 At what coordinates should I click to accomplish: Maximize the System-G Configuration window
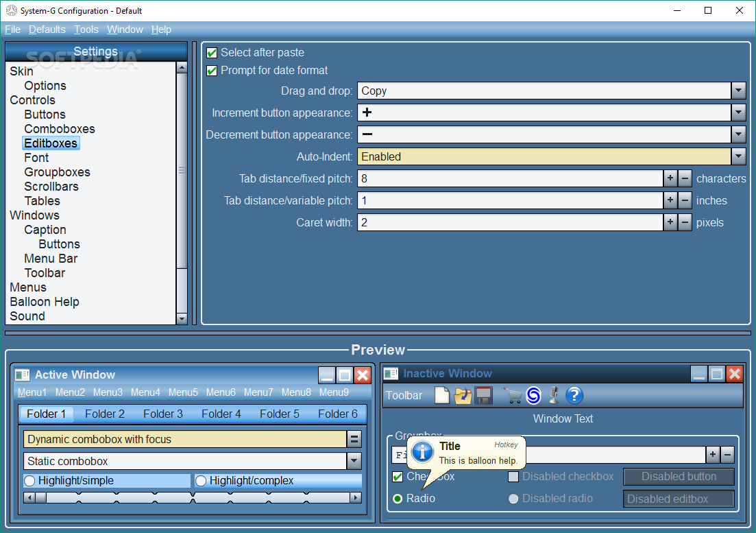pyautogui.click(x=708, y=10)
